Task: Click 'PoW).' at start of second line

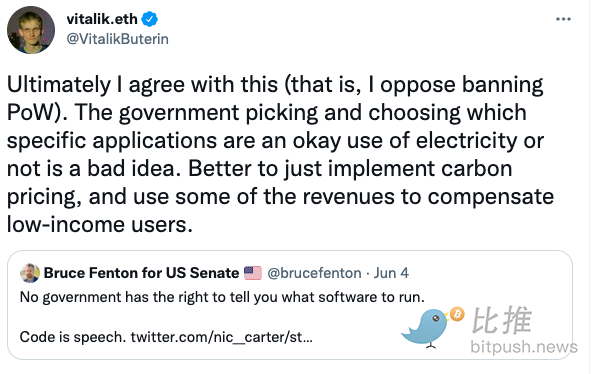Action: tap(37, 112)
